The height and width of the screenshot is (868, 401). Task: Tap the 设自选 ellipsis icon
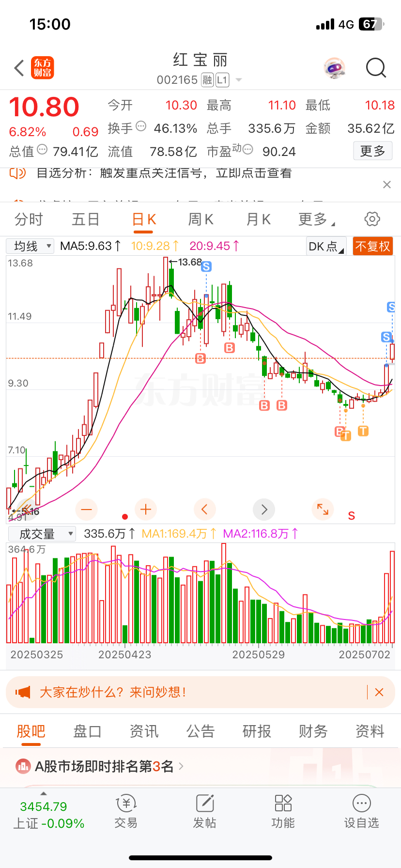(361, 803)
